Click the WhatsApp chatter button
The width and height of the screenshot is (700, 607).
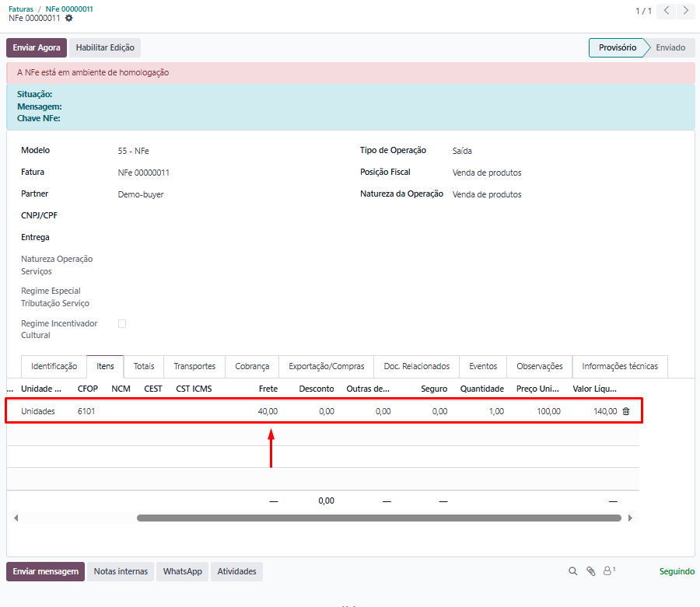pyautogui.click(x=183, y=571)
